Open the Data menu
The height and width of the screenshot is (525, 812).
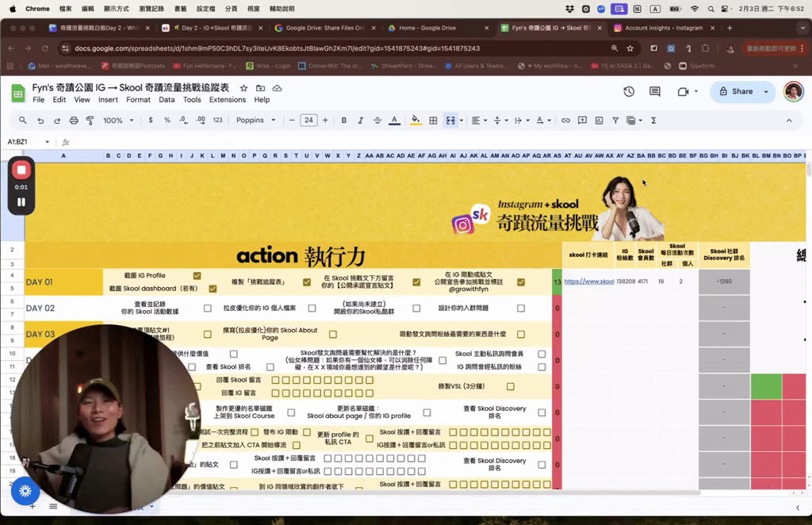click(x=167, y=99)
